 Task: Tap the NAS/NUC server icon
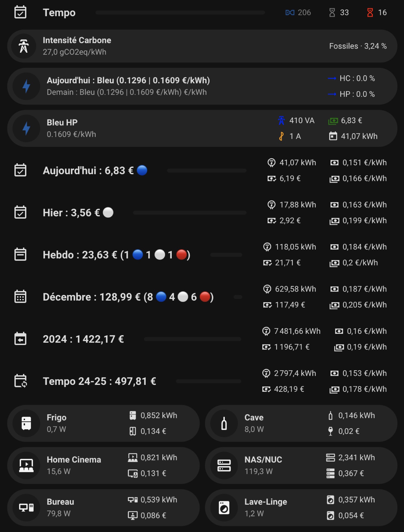pos(224,465)
